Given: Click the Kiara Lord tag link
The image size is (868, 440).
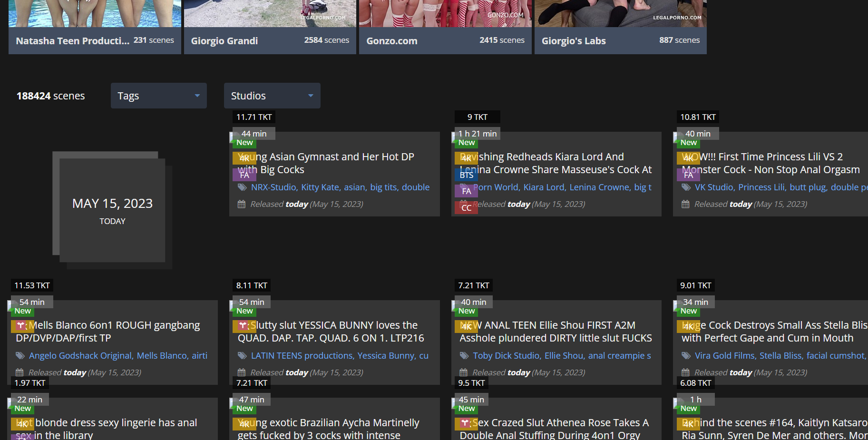Looking at the screenshot, I should pyautogui.click(x=544, y=187).
